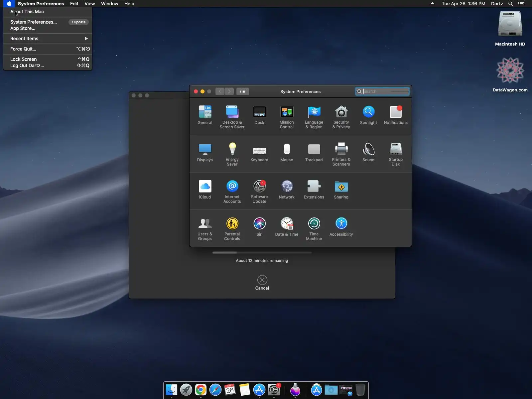This screenshot has height=399, width=532.
Task: Open the General preferences pane
Action: tap(205, 115)
